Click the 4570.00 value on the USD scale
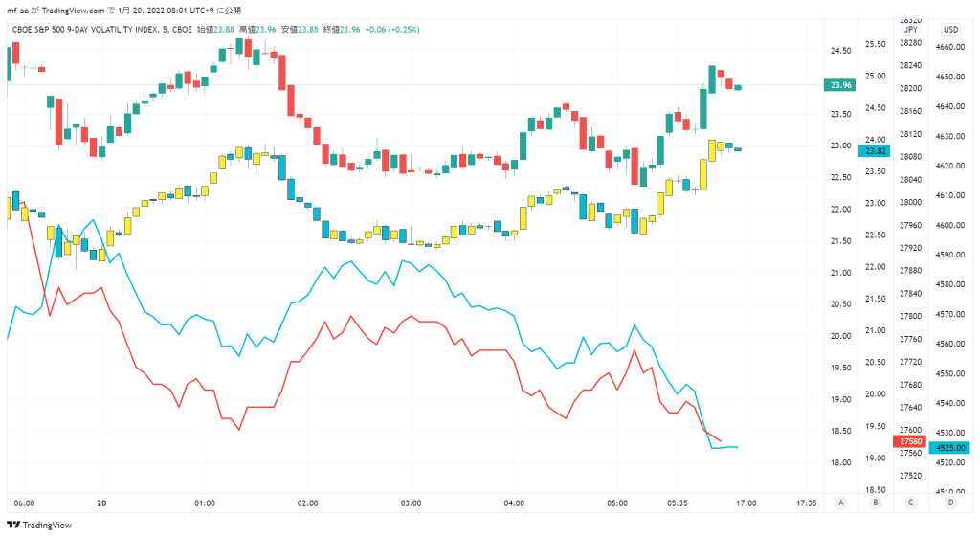 coord(950,315)
